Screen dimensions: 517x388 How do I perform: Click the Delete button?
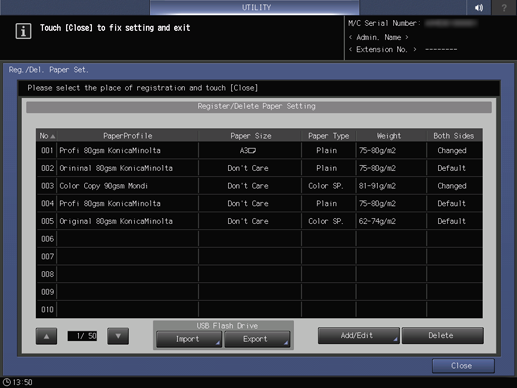pos(442,335)
